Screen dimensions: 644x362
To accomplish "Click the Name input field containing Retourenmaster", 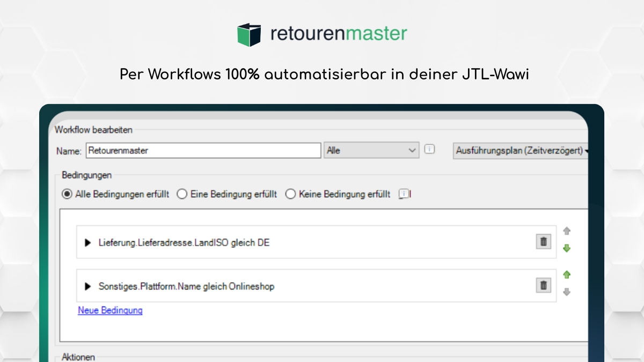I will (x=203, y=151).
